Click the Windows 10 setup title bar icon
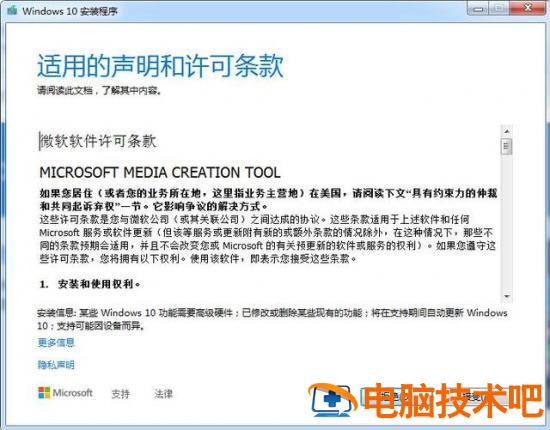Image resolution: width=550 pixels, height=430 pixels. (x=13, y=11)
